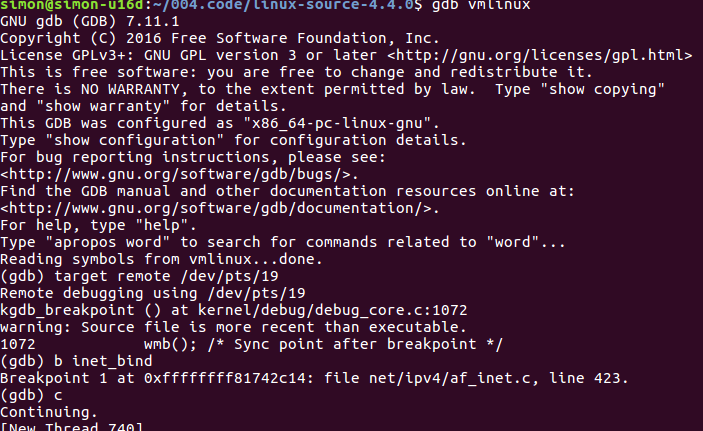
Task: Click the 'apropos word' hint text
Action: coord(108,243)
